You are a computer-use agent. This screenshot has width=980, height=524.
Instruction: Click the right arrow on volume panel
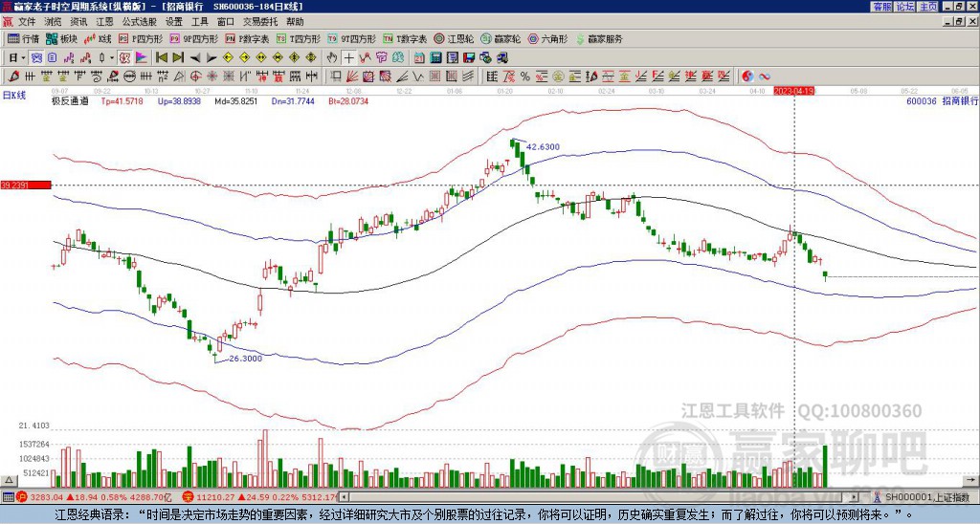972,480
